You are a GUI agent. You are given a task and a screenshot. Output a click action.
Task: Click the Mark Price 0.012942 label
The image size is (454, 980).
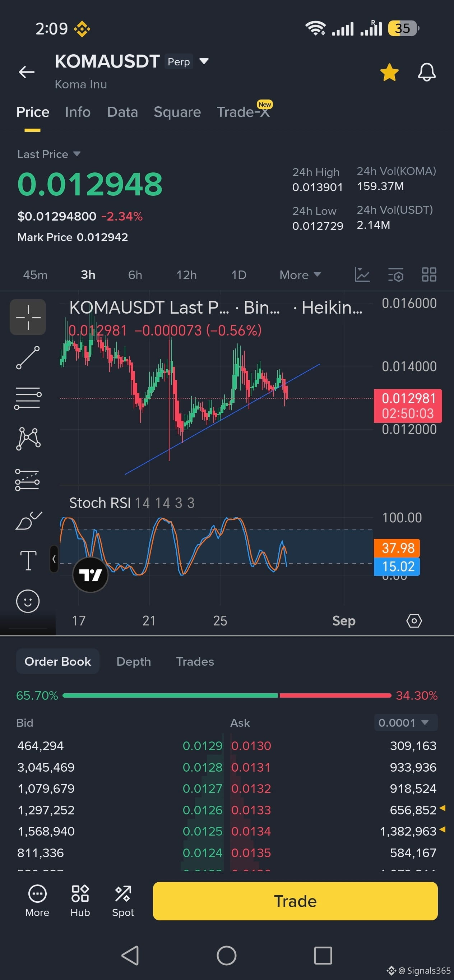point(73,237)
